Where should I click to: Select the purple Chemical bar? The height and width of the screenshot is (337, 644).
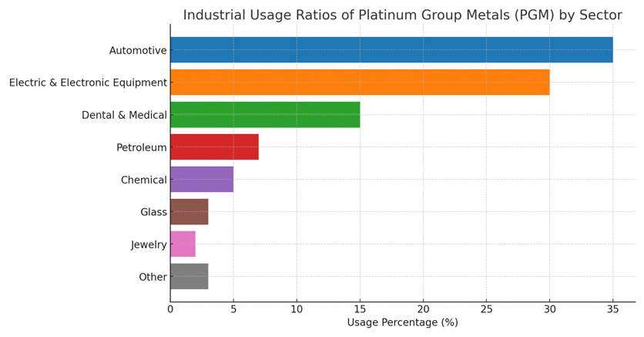pyautogui.click(x=202, y=180)
